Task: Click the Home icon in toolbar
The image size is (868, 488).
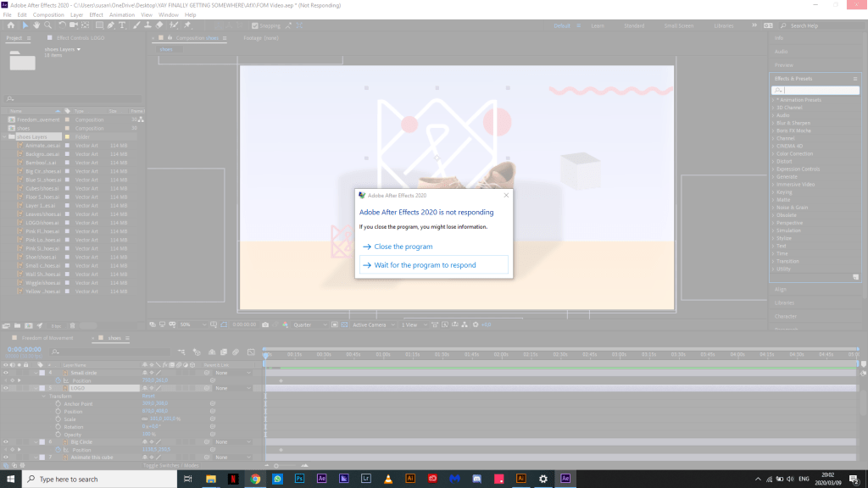Action: (9, 25)
